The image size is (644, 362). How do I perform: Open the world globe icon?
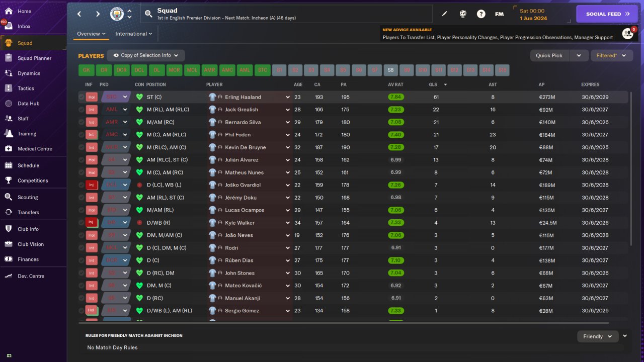tap(463, 14)
